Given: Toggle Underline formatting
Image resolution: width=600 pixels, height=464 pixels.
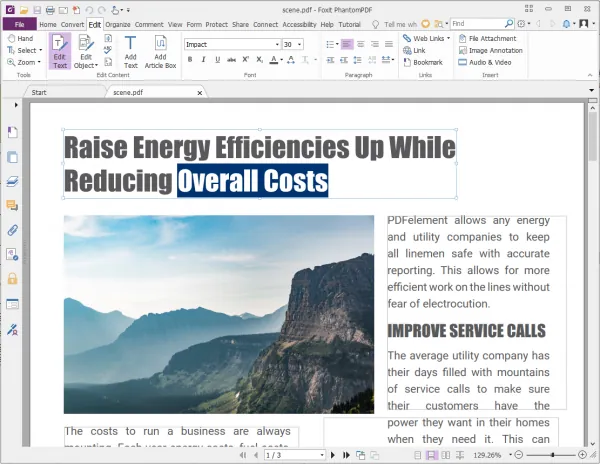Looking at the screenshot, I should [x=217, y=60].
